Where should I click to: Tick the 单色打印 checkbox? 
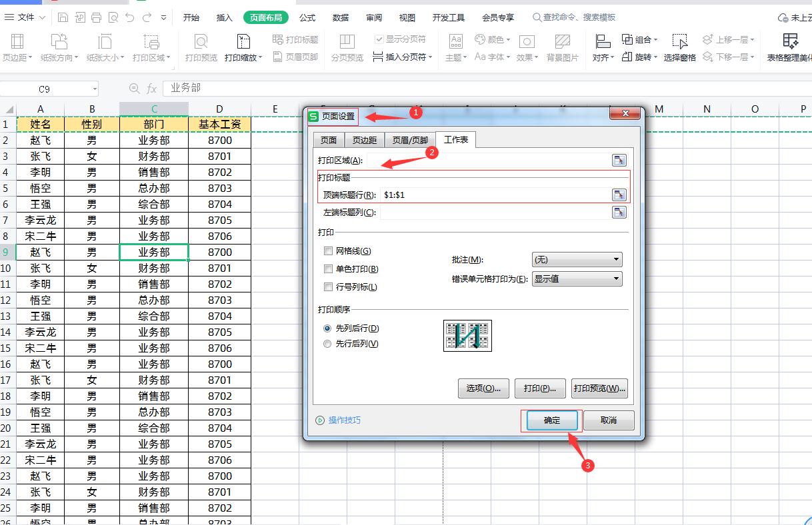pos(328,269)
